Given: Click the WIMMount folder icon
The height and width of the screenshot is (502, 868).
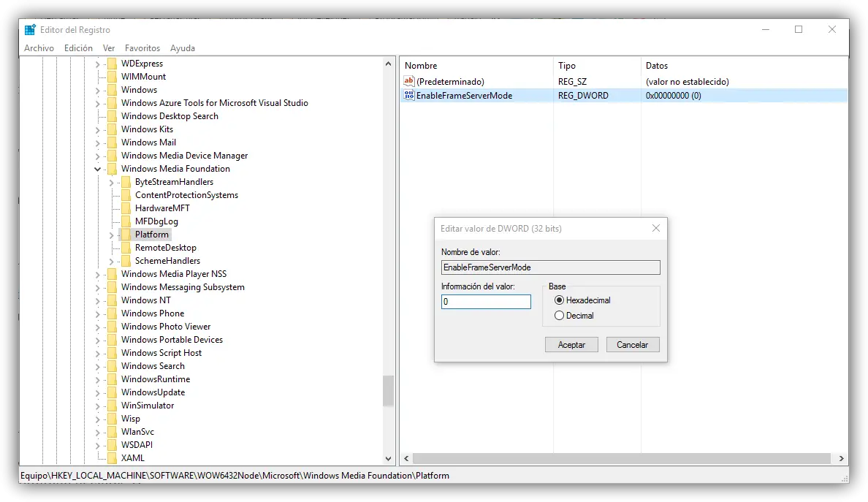Looking at the screenshot, I should (x=113, y=77).
